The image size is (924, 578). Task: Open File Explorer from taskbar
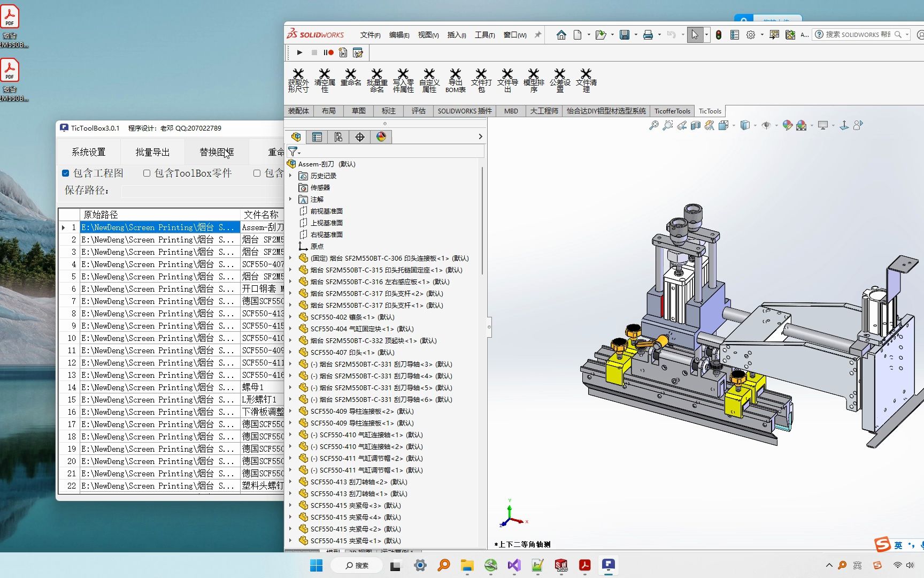pyautogui.click(x=467, y=565)
